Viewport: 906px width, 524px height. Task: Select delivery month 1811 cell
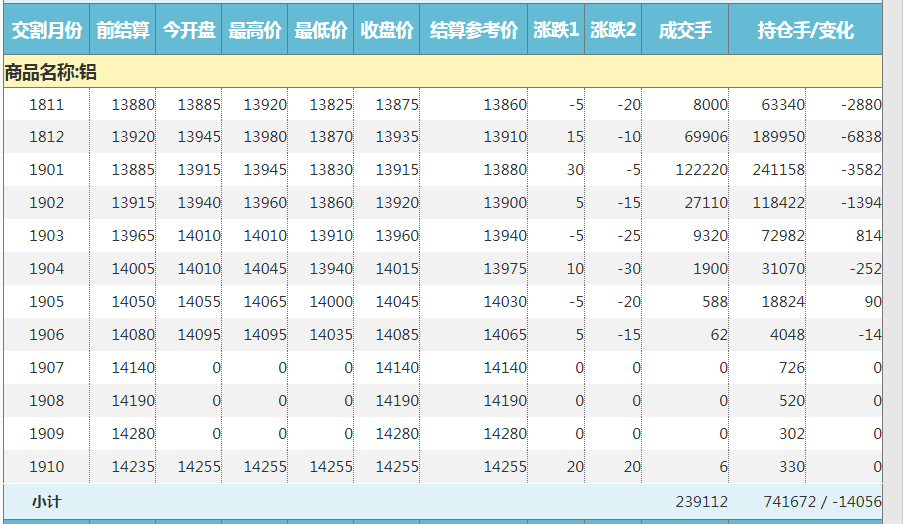46,104
